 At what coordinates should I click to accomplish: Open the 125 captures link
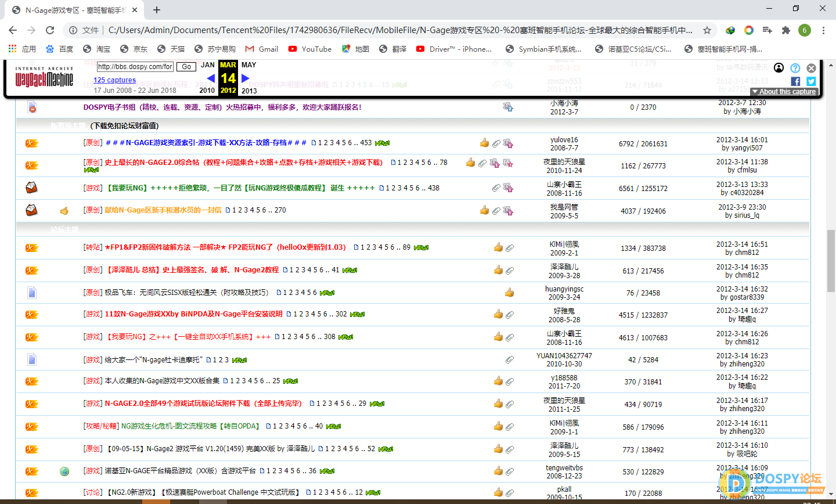114,80
